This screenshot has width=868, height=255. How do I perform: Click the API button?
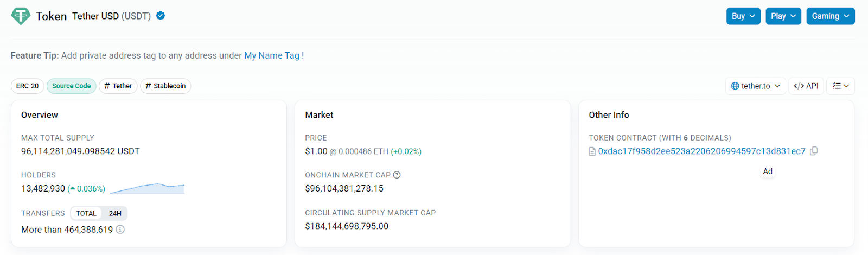click(x=806, y=86)
